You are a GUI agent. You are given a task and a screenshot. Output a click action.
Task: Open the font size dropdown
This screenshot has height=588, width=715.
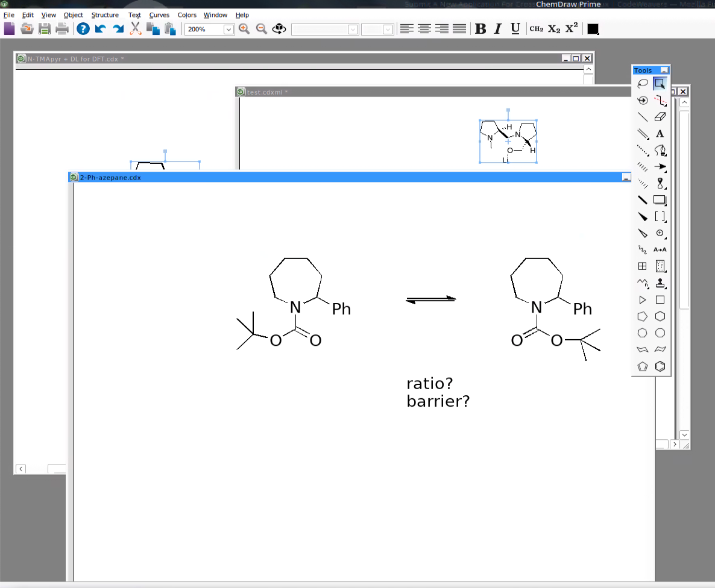coord(386,29)
